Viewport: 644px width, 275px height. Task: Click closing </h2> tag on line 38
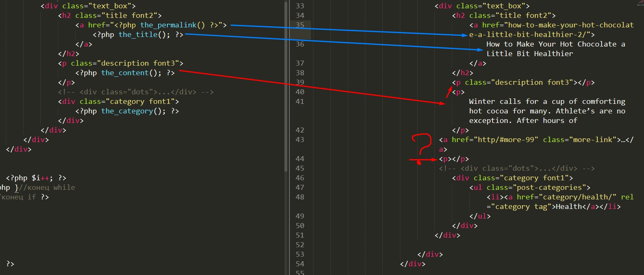[463, 73]
